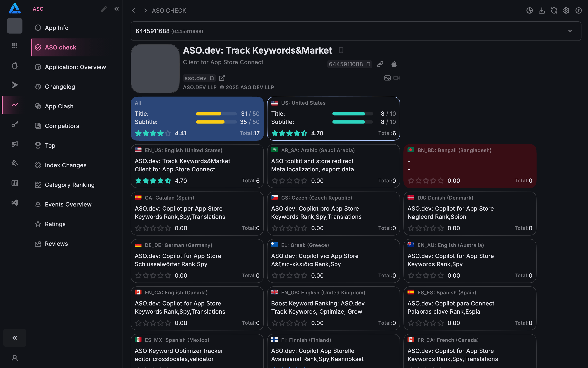Open the AR_SA Arabic locale card
588x368 pixels.
tap(333, 166)
